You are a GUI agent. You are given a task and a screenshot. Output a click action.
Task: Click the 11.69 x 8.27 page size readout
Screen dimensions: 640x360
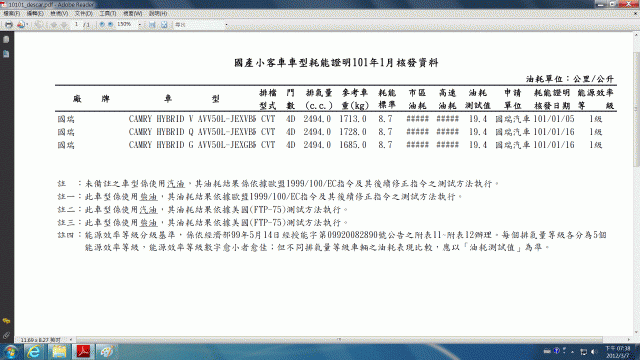41,340
